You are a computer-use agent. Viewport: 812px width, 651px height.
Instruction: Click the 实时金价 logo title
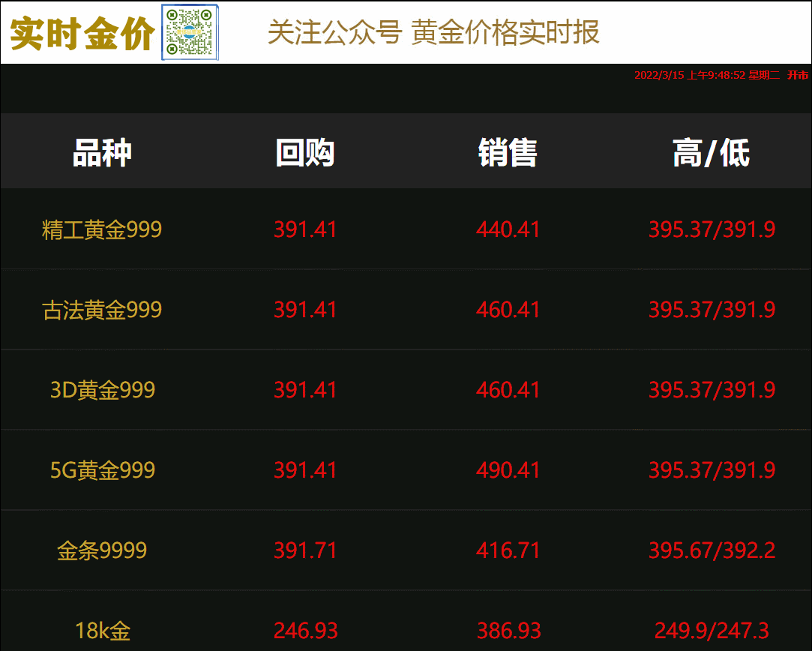[x=82, y=34]
